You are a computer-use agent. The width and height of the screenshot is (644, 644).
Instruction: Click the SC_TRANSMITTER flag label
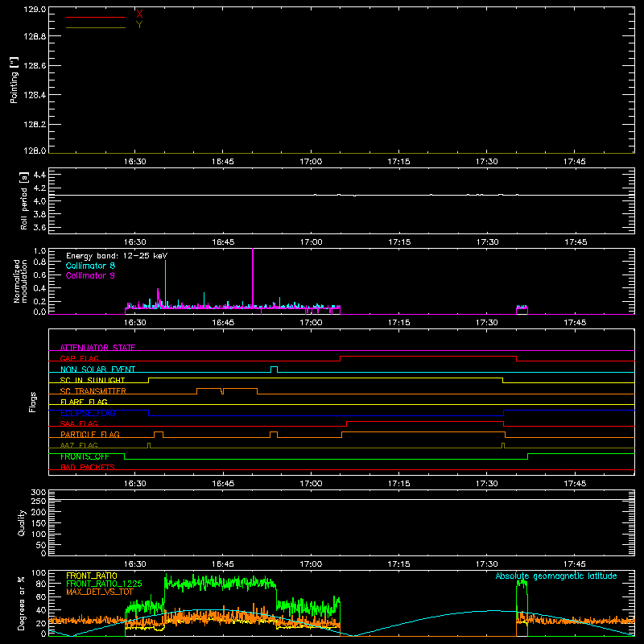[93, 391]
